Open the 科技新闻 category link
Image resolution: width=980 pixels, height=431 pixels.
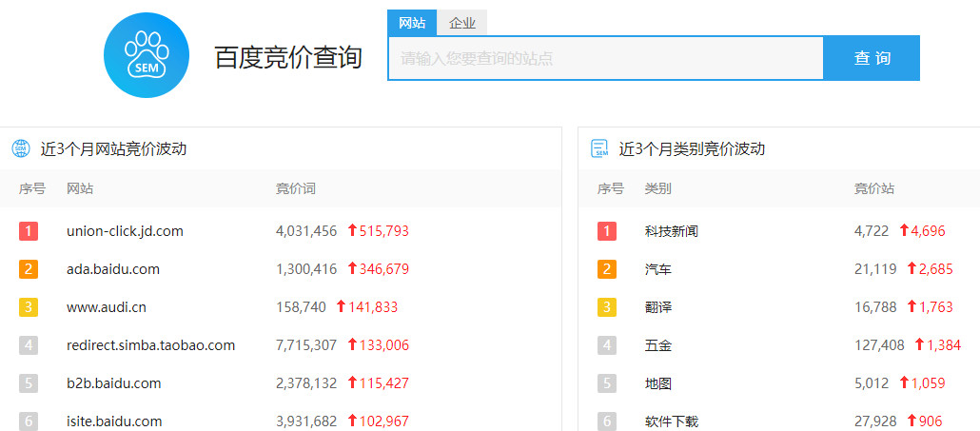tap(671, 231)
